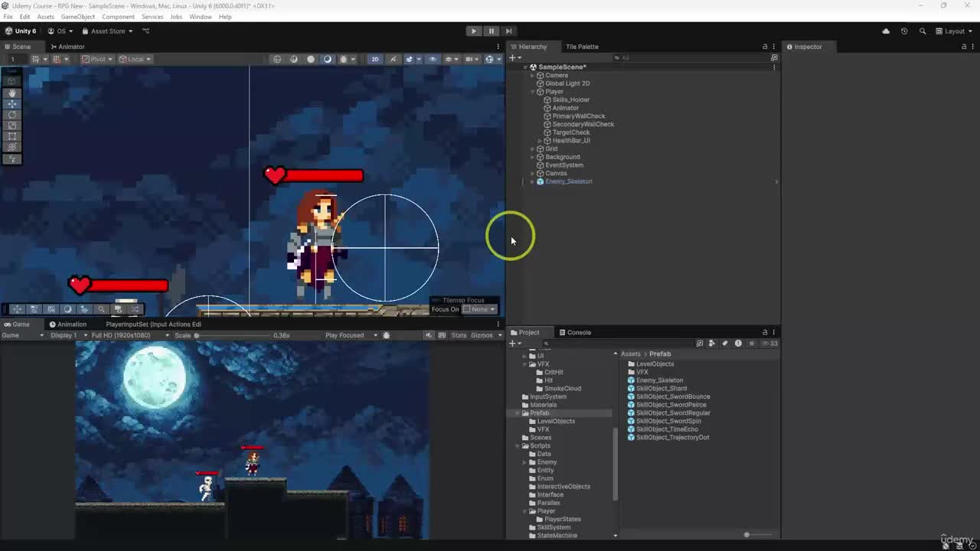Select the Scale tool in Scene toolbar

coord(12,126)
